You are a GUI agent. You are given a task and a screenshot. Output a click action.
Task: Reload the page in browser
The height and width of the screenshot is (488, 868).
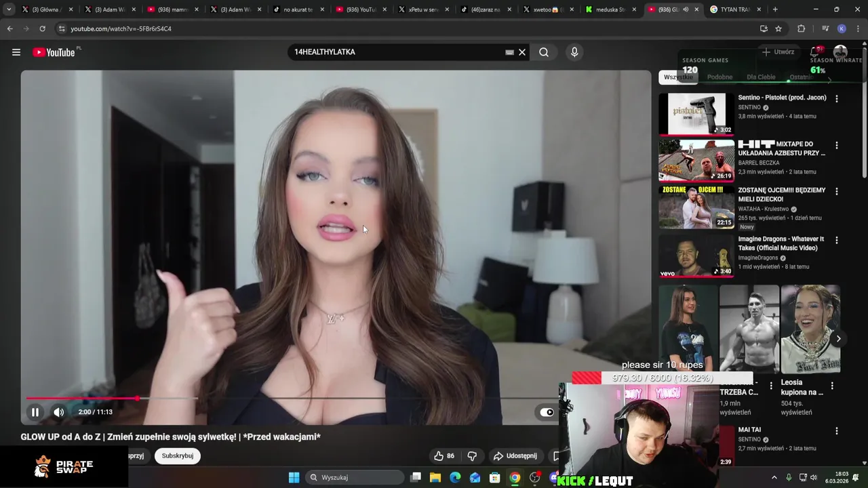click(42, 29)
